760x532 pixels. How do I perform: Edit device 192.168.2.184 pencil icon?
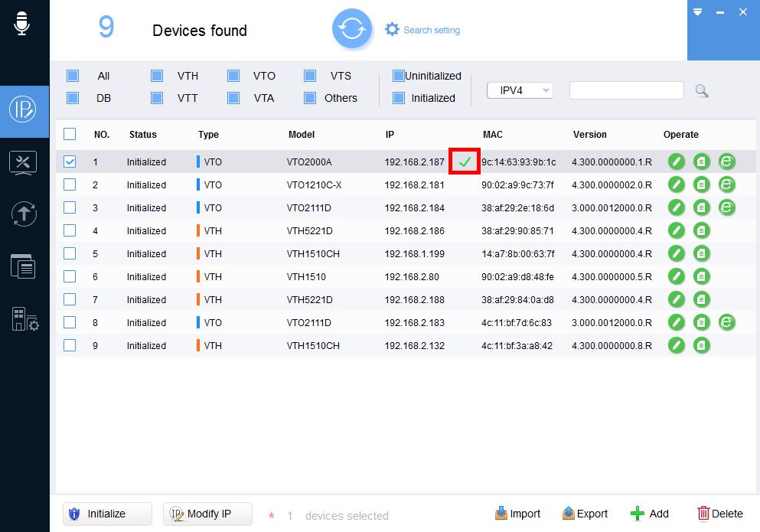coord(677,207)
